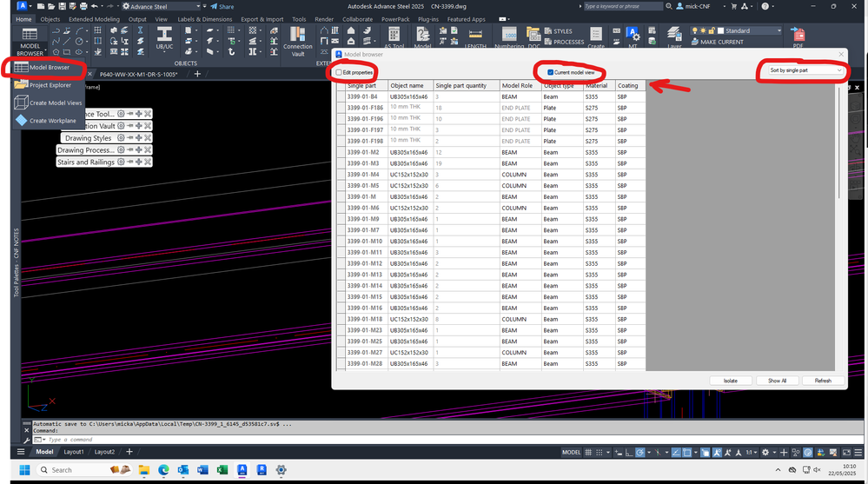Open the Sort by single part dropdown
The image size is (868, 484).
(805, 70)
